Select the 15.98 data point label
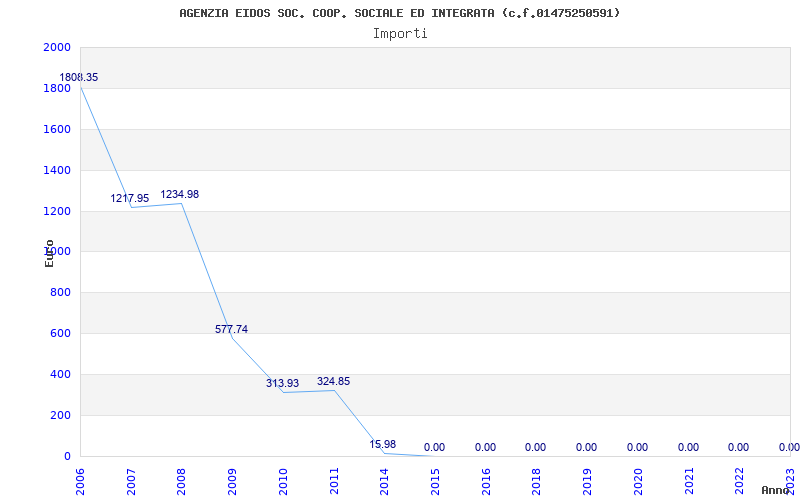This screenshot has width=800, height=500. coord(383,445)
